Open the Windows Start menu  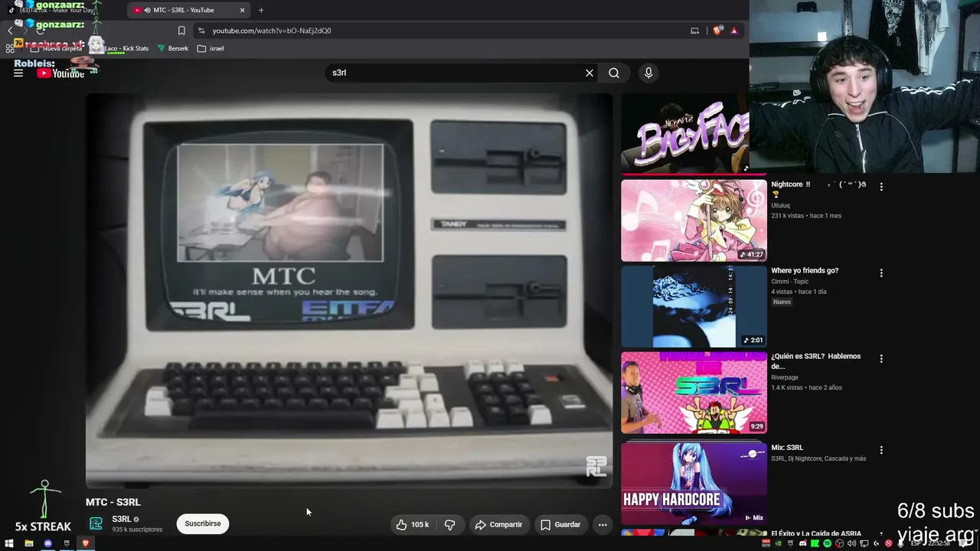pyautogui.click(x=9, y=543)
